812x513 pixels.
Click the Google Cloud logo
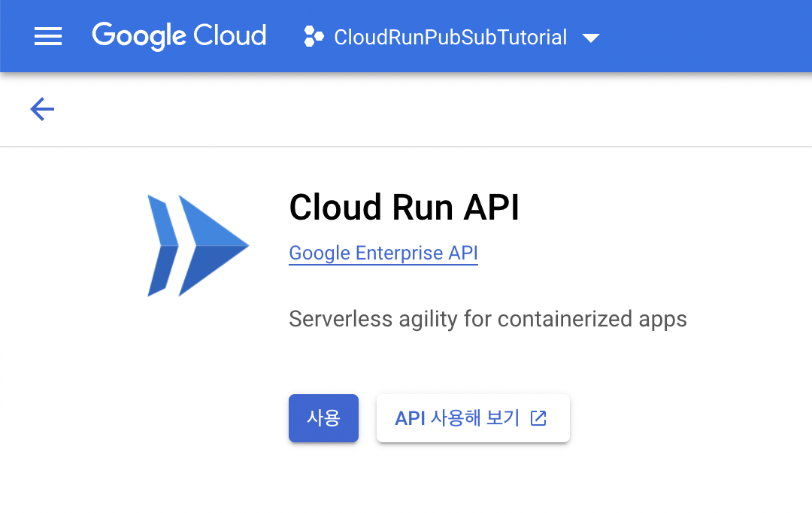(x=179, y=36)
